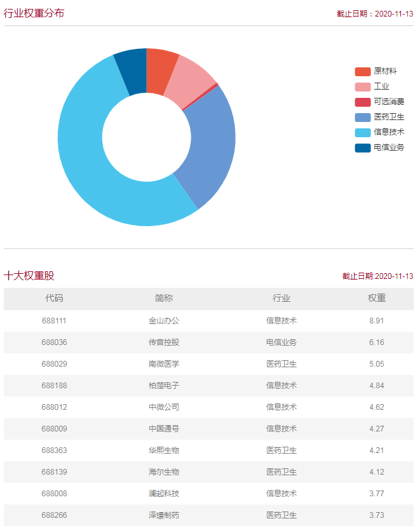Viewport: 420px width, 528px height.
Task: Click the 可选消费 legend color swatch
Action: click(x=362, y=102)
